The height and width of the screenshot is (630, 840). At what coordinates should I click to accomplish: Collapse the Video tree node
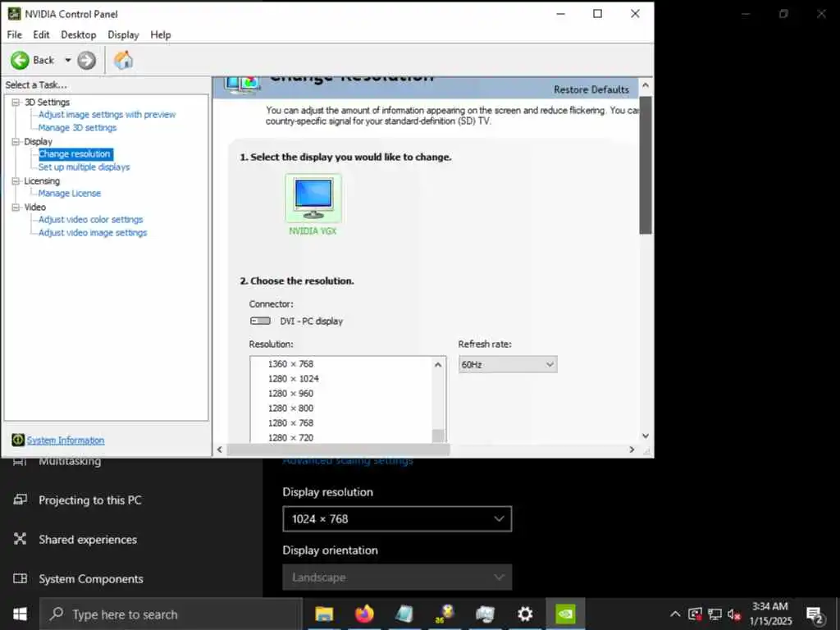click(x=16, y=207)
